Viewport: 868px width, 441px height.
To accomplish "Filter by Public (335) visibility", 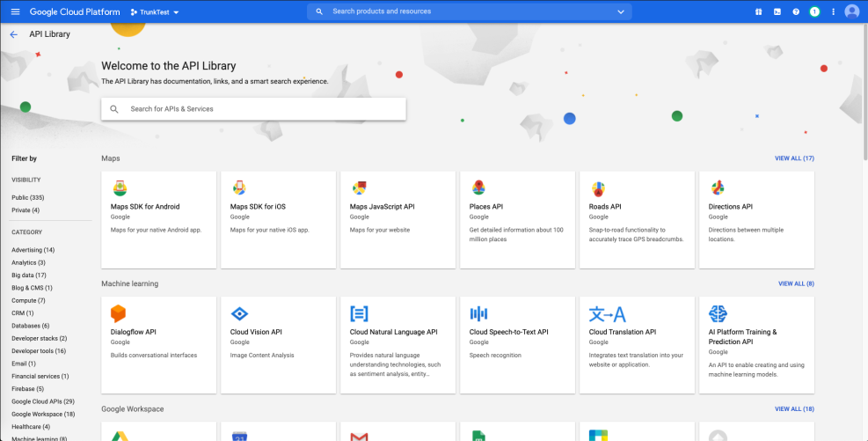I will (27, 198).
